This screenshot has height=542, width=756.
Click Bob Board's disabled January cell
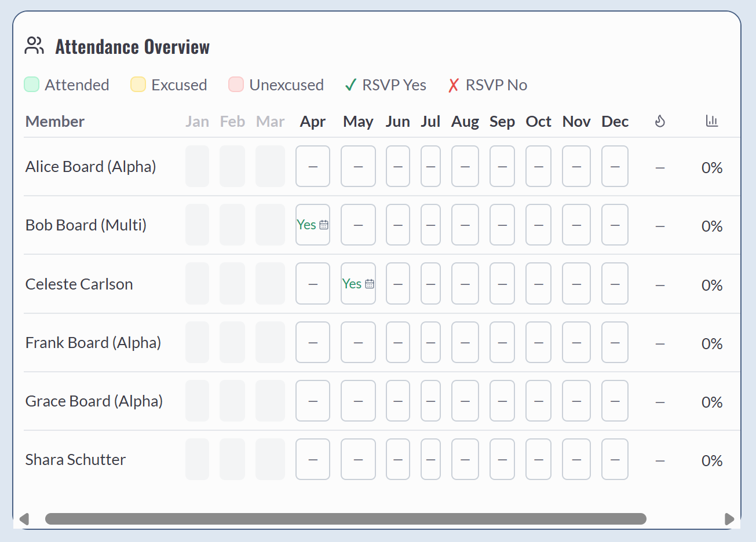point(197,225)
